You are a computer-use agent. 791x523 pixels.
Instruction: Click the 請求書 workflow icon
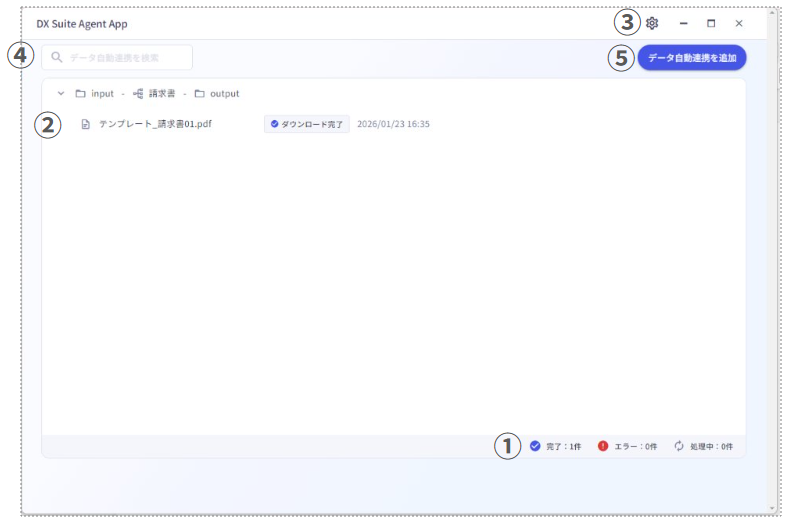[138, 93]
